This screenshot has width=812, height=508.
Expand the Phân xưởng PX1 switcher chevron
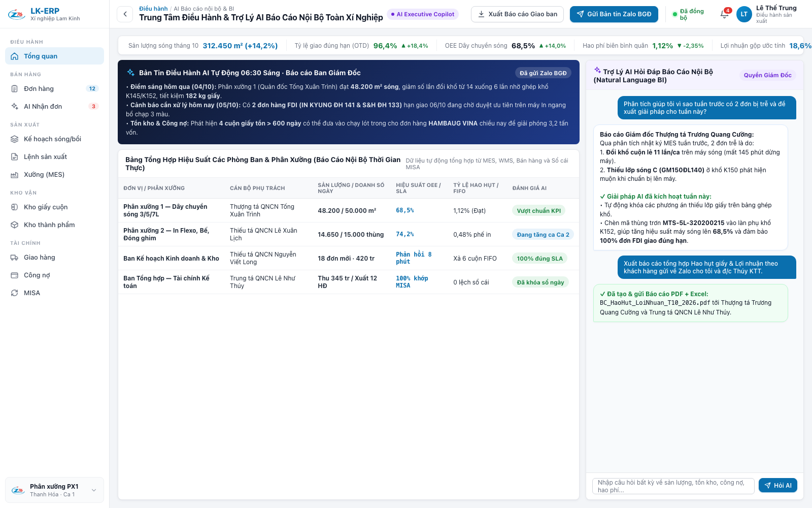pos(94,490)
